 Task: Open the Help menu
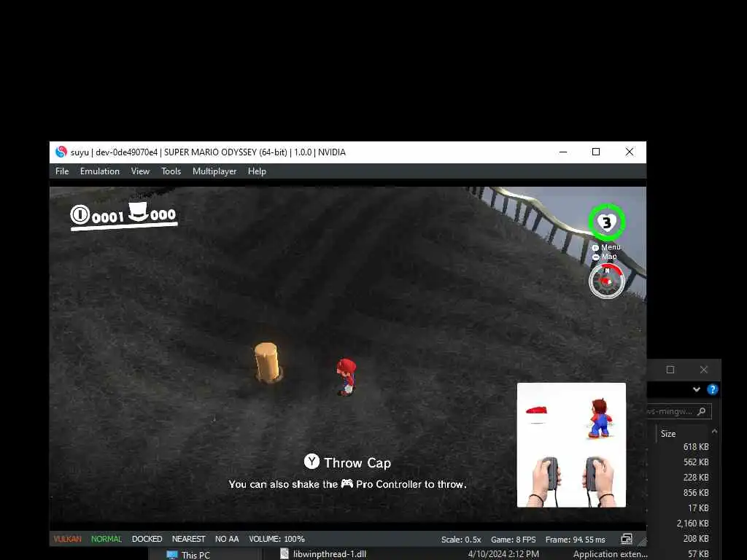pos(257,171)
